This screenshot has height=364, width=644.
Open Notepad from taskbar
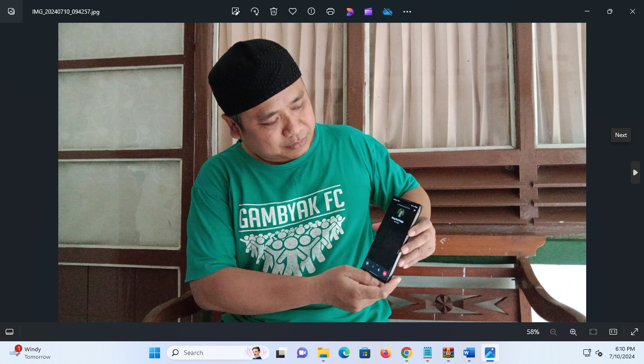[427, 353]
